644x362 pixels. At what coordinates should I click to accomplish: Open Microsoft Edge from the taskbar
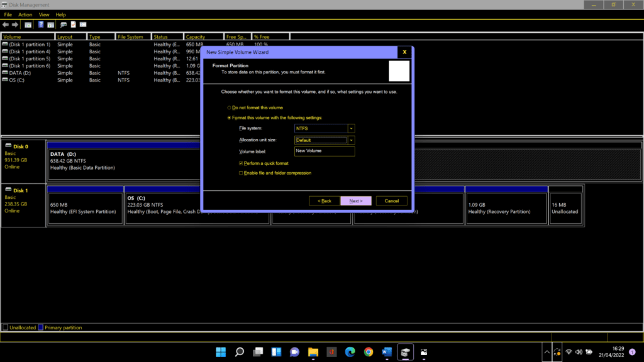350,352
